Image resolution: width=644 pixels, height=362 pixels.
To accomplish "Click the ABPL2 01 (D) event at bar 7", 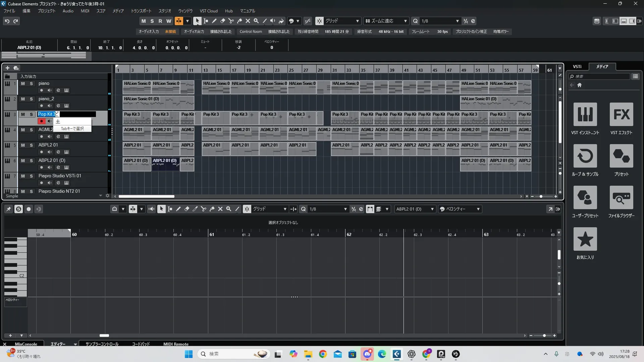I will (165, 164).
